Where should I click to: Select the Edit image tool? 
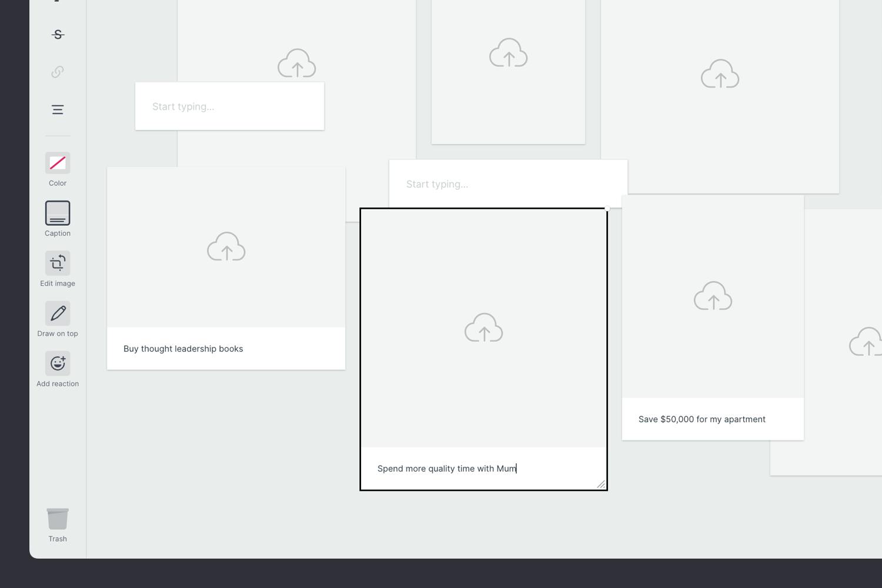pos(58,263)
